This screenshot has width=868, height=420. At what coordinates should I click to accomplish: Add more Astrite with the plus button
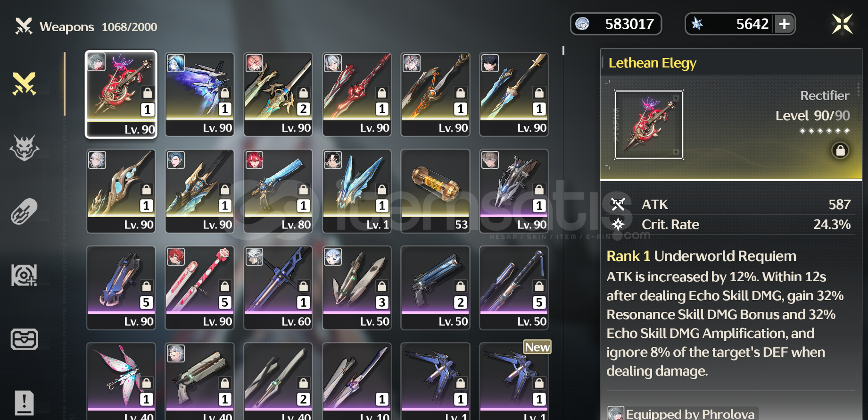785,24
